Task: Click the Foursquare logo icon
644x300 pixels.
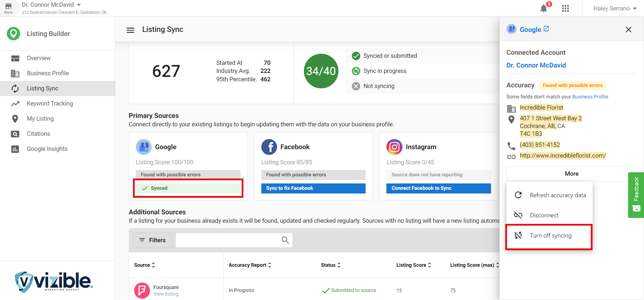Action: point(142,290)
